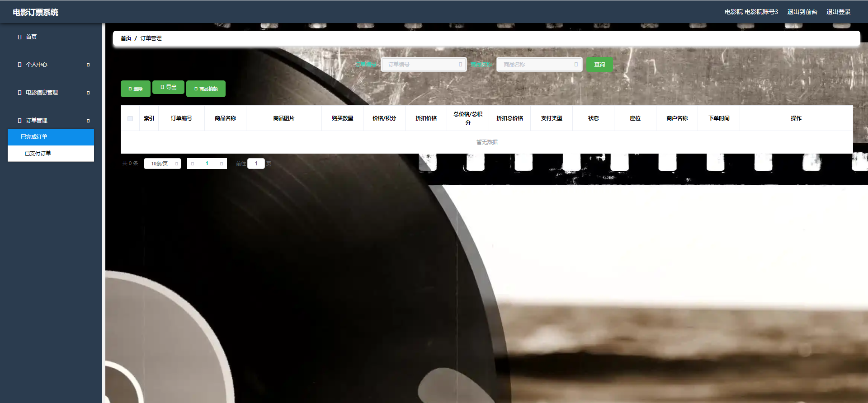This screenshot has height=403, width=868.
Task: Toggle the select-all table checkbox
Action: pyautogui.click(x=130, y=118)
